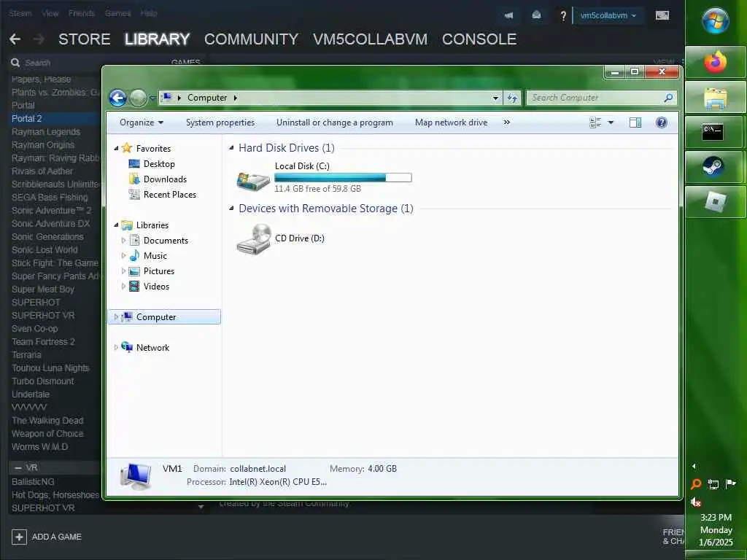Open the Explorer help question-mark icon

(x=661, y=122)
